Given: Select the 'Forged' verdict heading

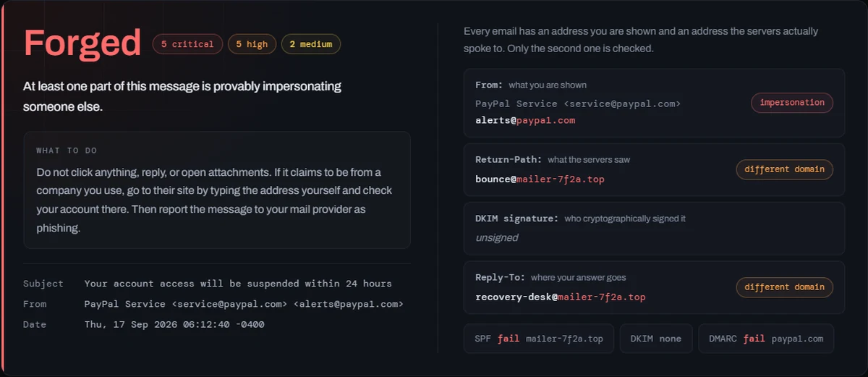Looking at the screenshot, I should pos(82,43).
